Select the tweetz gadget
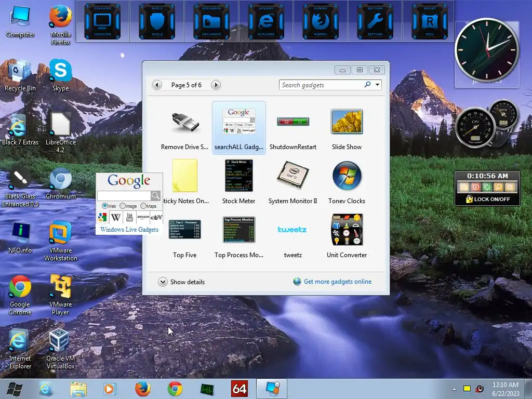This screenshot has width=532, height=399. [293, 236]
